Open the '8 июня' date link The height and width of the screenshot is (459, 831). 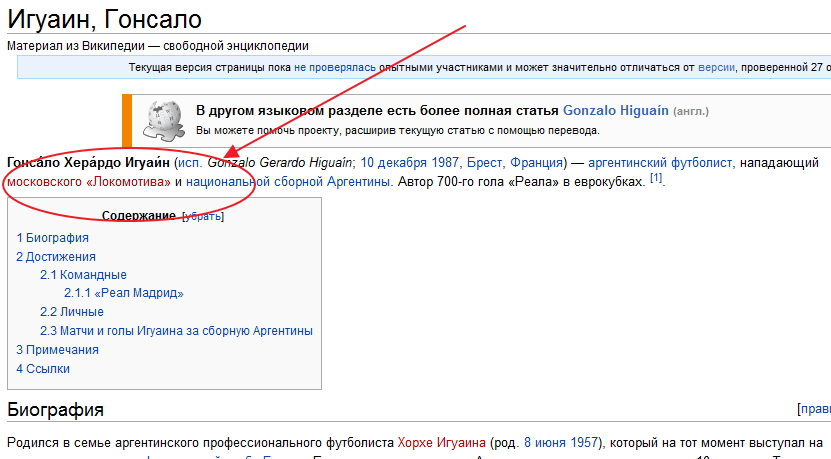[x=546, y=442]
